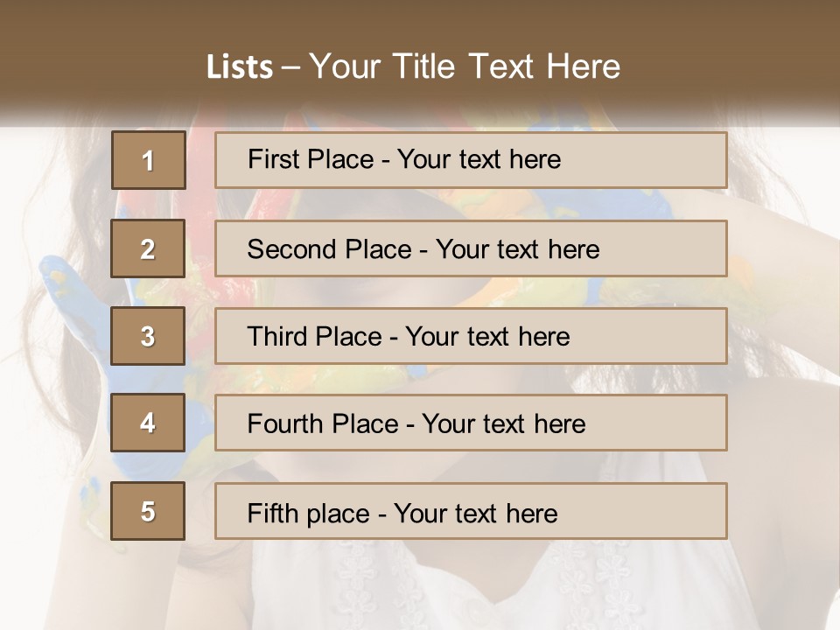Select the First Place text box
Image resolution: width=840 pixels, height=630 pixels.
tap(471, 160)
